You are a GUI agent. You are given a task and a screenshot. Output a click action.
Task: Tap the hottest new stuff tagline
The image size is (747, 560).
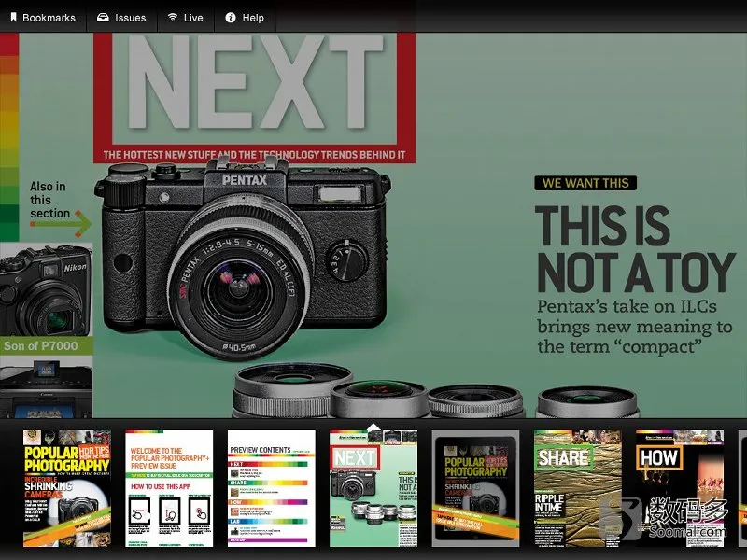point(254,155)
